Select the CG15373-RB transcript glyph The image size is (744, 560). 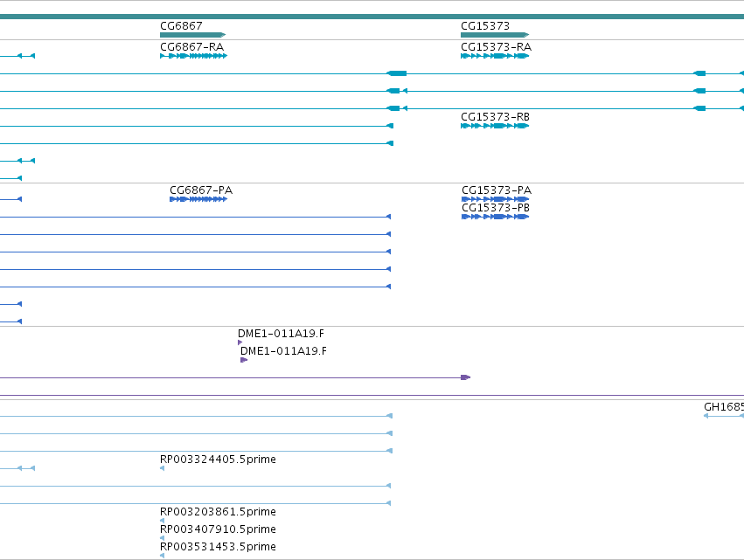pyautogui.click(x=495, y=126)
